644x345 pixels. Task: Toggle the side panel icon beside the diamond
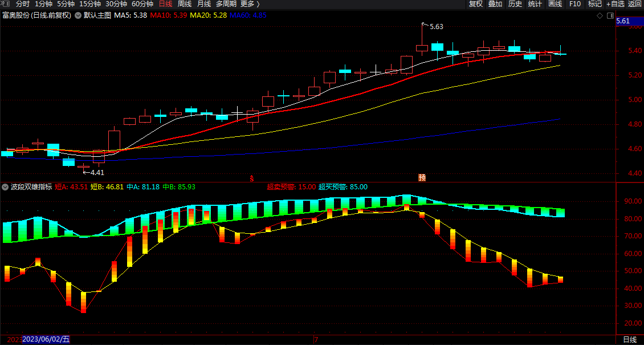pos(610,15)
